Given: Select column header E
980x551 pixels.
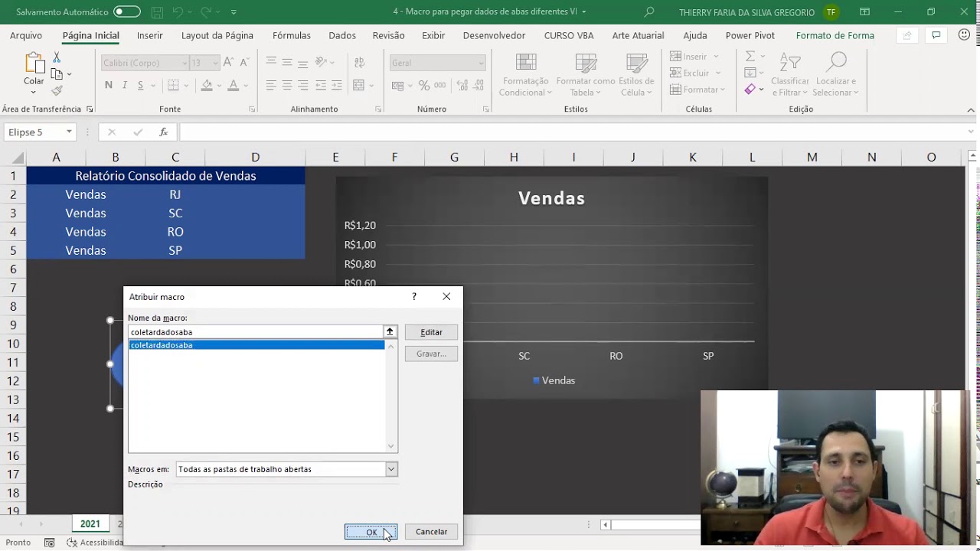Looking at the screenshot, I should point(335,157).
